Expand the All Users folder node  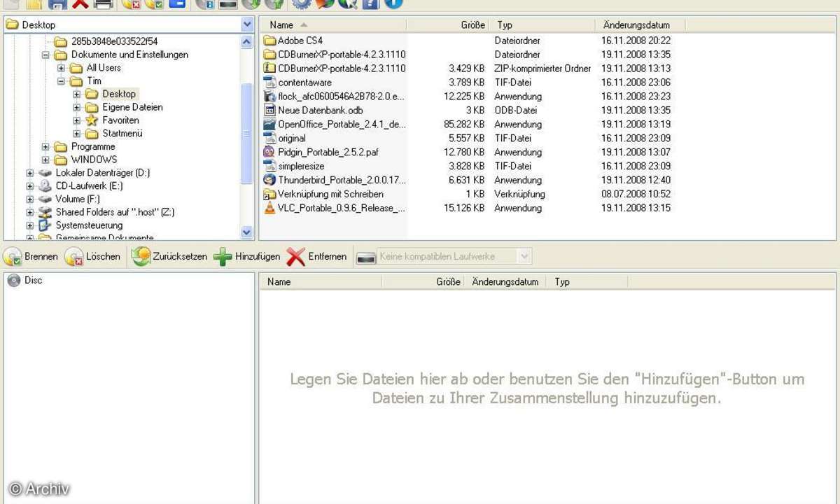point(61,68)
